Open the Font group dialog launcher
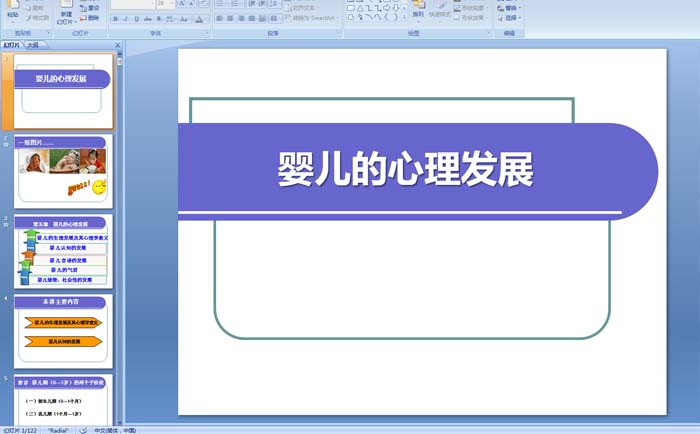 tap(207, 33)
